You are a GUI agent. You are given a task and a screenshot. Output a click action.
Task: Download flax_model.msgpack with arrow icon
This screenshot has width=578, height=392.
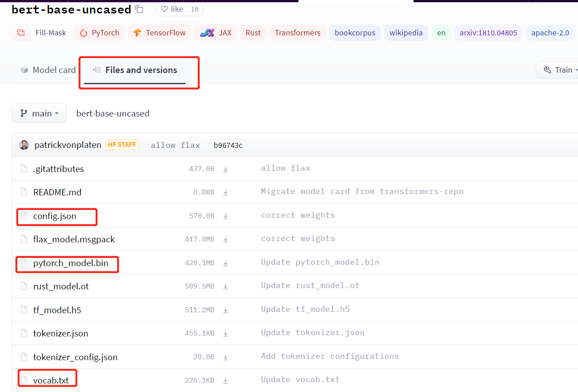click(x=226, y=239)
